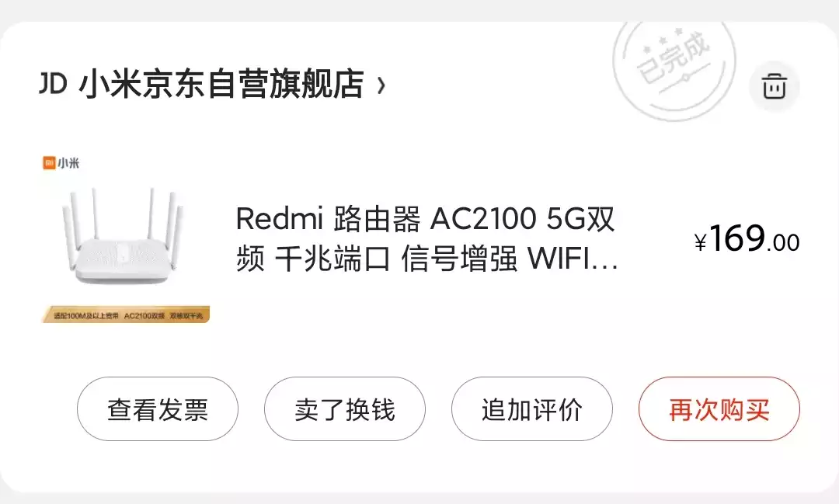Tap the 小米 text beside Mi logo
This screenshot has width=839, height=504.
68,162
